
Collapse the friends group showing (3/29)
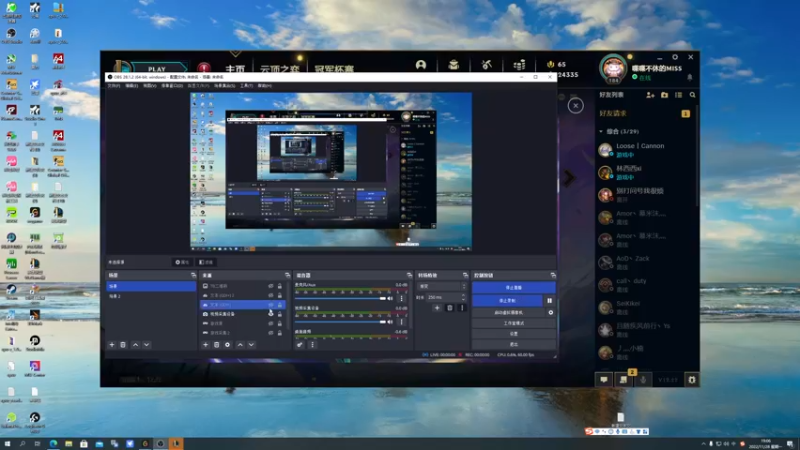click(x=601, y=132)
